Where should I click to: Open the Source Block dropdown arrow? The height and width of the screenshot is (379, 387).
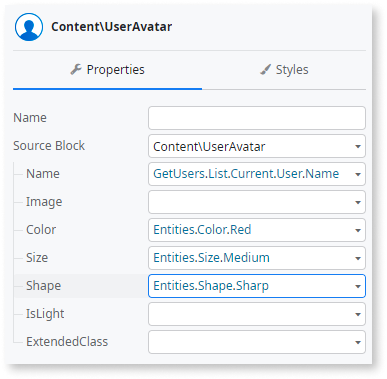point(358,146)
